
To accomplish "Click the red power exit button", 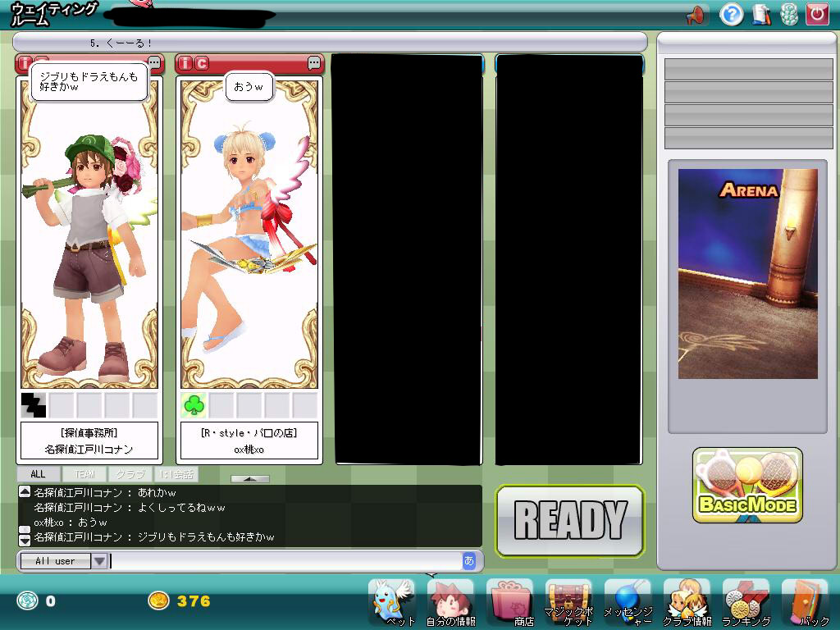I will point(816,14).
